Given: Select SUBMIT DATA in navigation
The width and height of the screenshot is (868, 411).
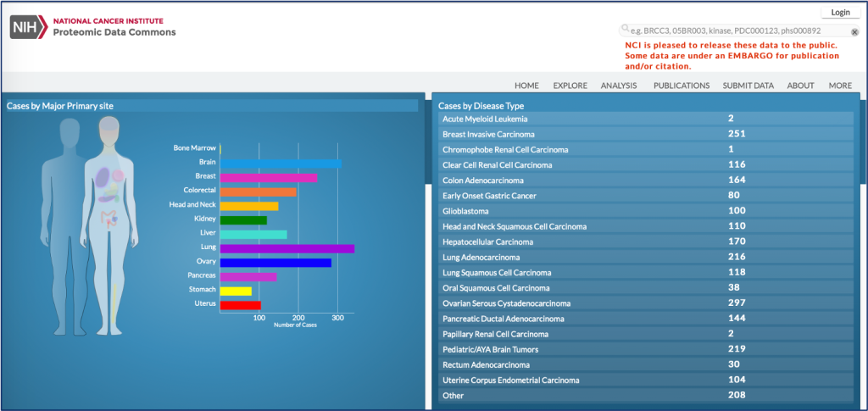Looking at the screenshot, I should coord(748,86).
